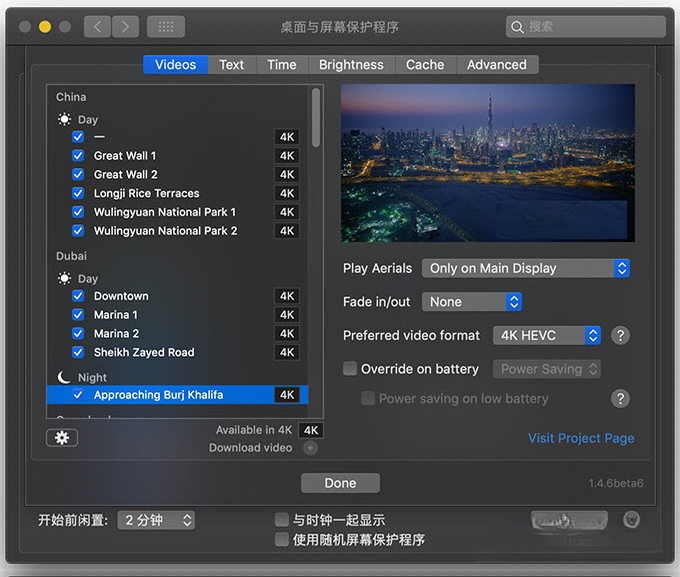Click the 4K badge on Longji Rice Terraces
This screenshot has height=577, width=680.
(x=287, y=193)
